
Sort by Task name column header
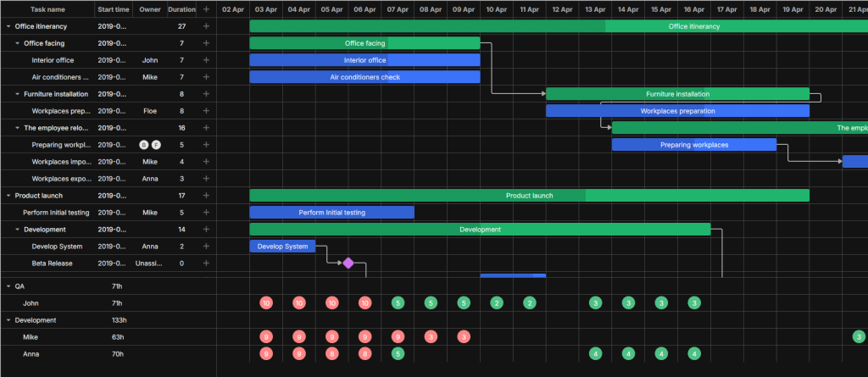47,9
